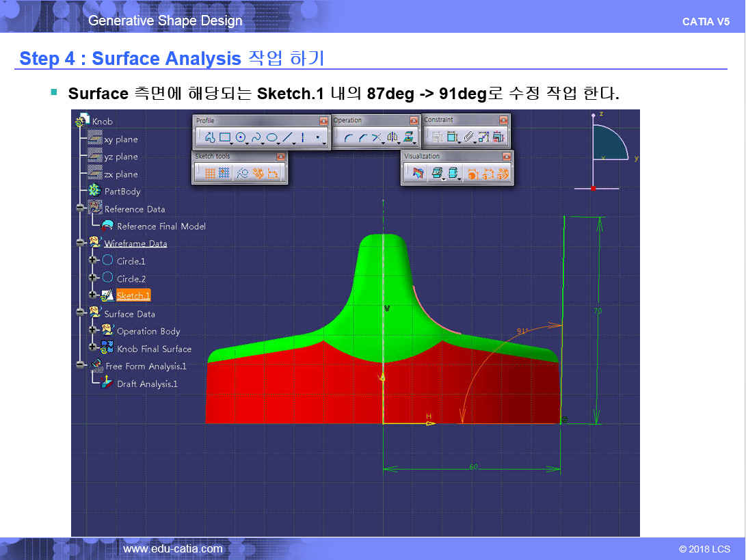
Task: Click the 60 horizontal dimension value
Action: (x=472, y=467)
